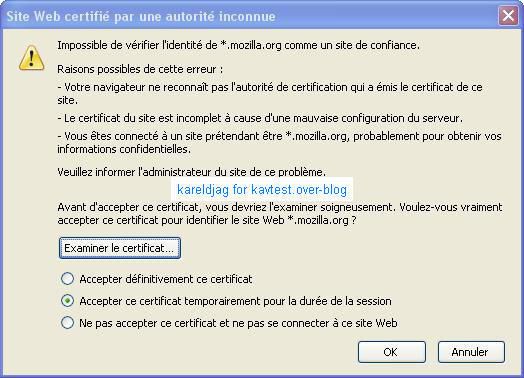Click the bullet starting Vous êtes connecté à un site
Screen dimensions: 524x378
pos(279,142)
